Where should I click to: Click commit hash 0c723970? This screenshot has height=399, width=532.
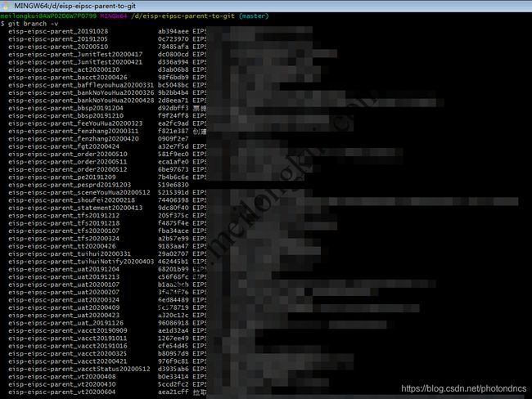(x=173, y=39)
